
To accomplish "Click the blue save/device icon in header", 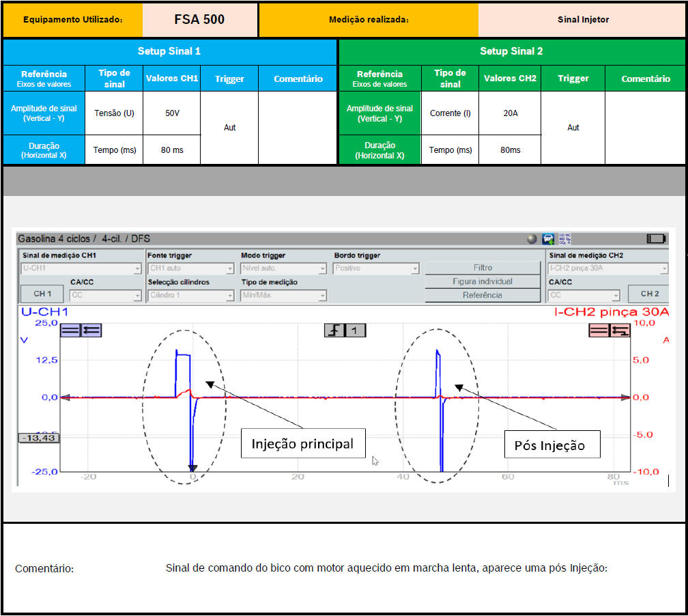I will [548, 239].
